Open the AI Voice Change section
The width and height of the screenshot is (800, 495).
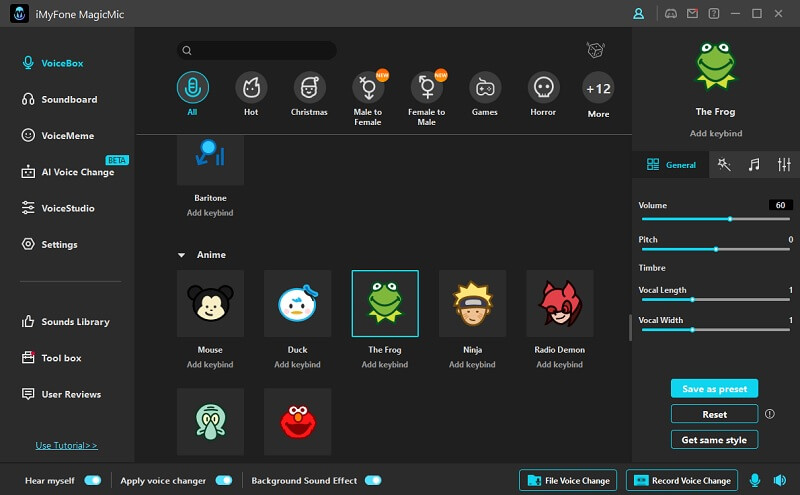coord(68,172)
